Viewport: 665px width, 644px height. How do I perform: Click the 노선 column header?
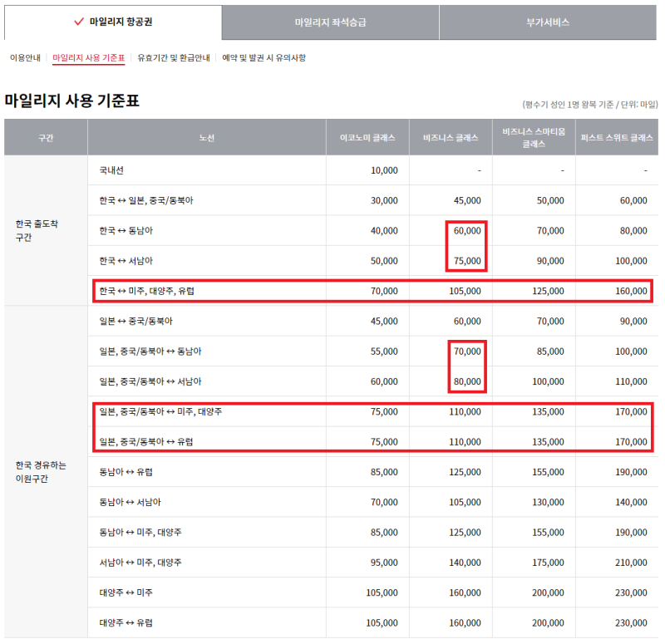click(207, 137)
